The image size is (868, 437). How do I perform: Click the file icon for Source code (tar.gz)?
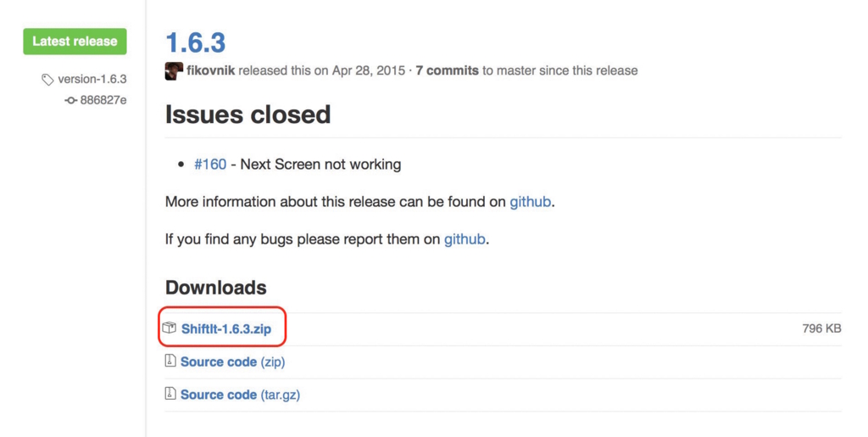click(170, 394)
